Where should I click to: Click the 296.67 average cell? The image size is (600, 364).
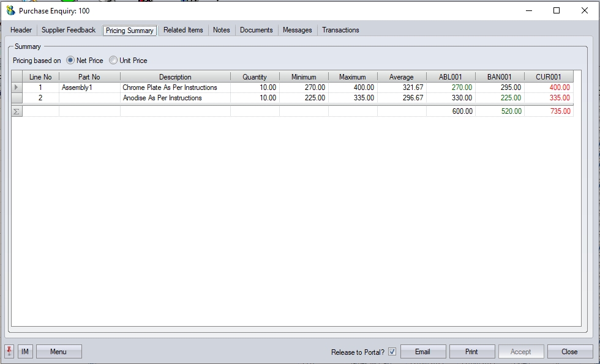[x=402, y=98]
